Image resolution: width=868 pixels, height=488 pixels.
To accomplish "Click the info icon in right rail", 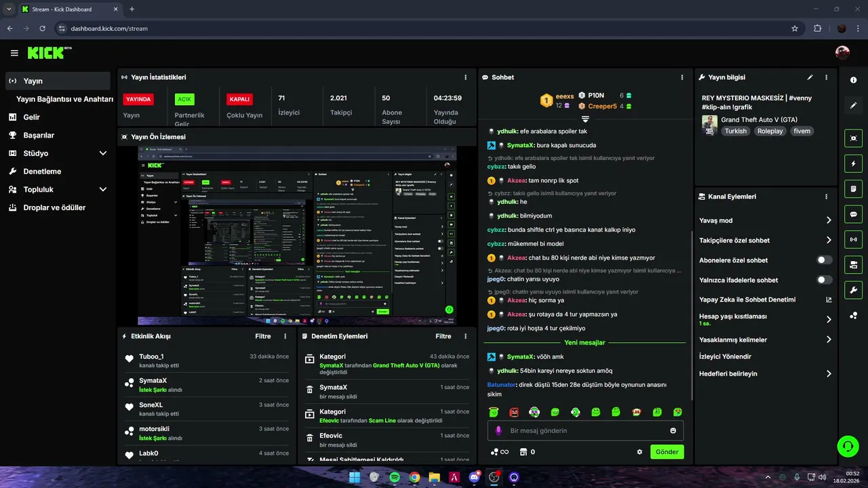I will tap(853, 80).
